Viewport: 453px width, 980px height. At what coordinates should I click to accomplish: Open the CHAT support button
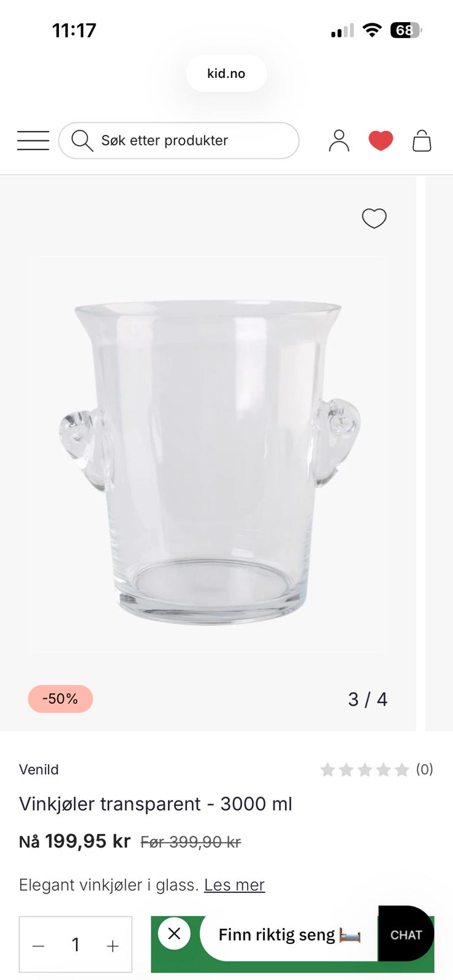pyautogui.click(x=406, y=934)
